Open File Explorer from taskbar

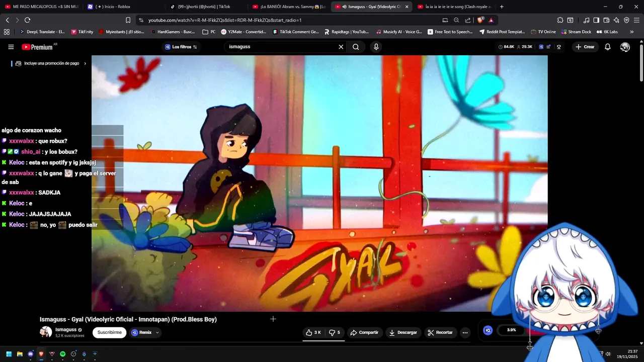(20, 354)
